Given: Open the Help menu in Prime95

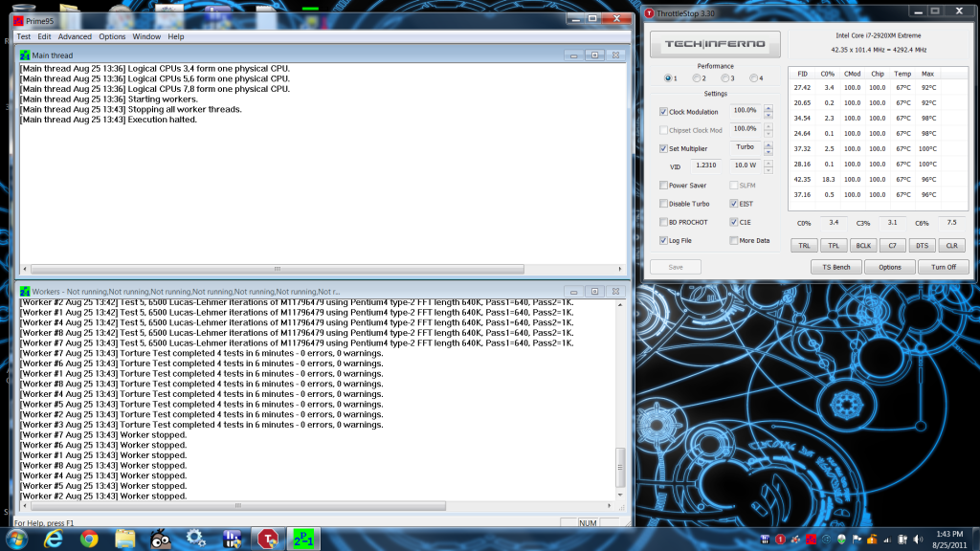Looking at the screenshot, I should point(176,37).
